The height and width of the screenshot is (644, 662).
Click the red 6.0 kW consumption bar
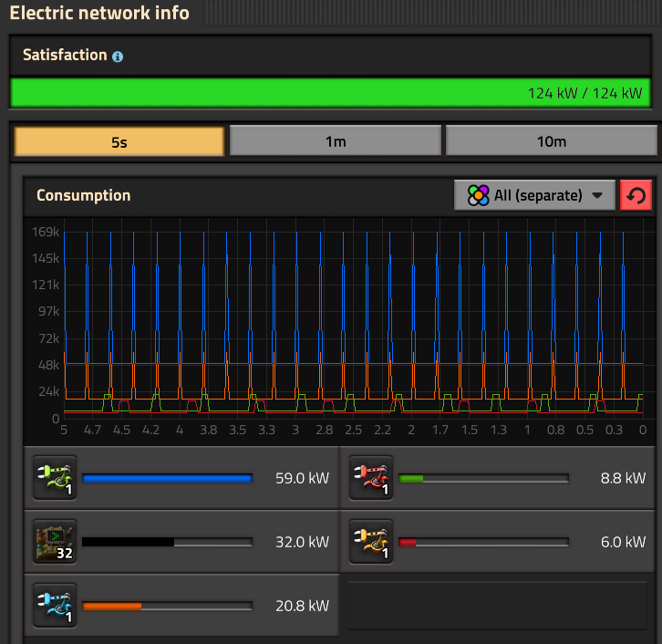484,542
